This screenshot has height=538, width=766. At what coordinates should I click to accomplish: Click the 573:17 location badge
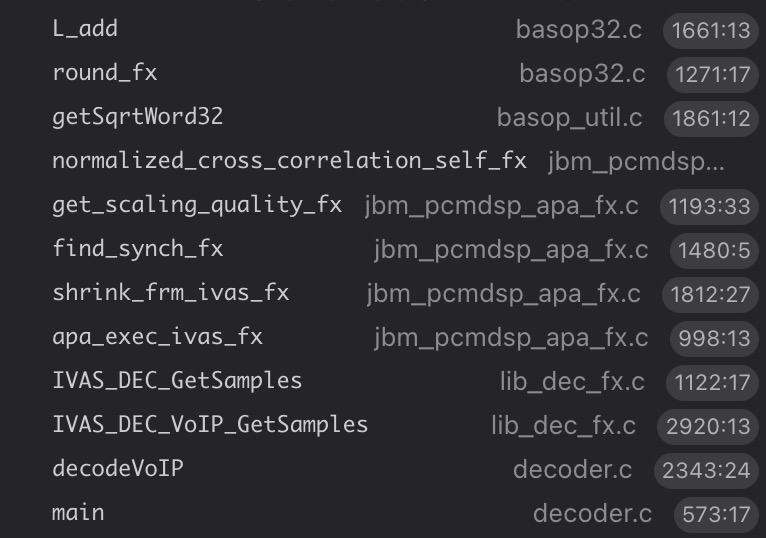pos(715,514)
